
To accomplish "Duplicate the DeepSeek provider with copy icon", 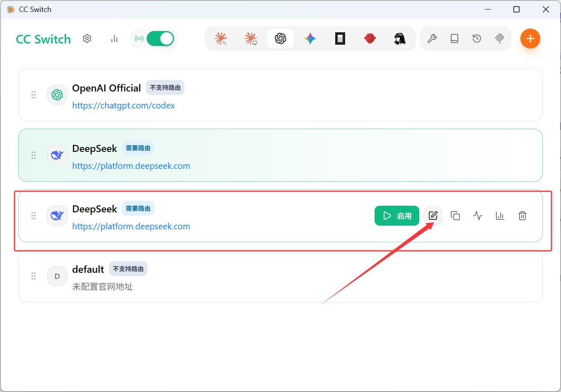I will (x=455, y=216).
